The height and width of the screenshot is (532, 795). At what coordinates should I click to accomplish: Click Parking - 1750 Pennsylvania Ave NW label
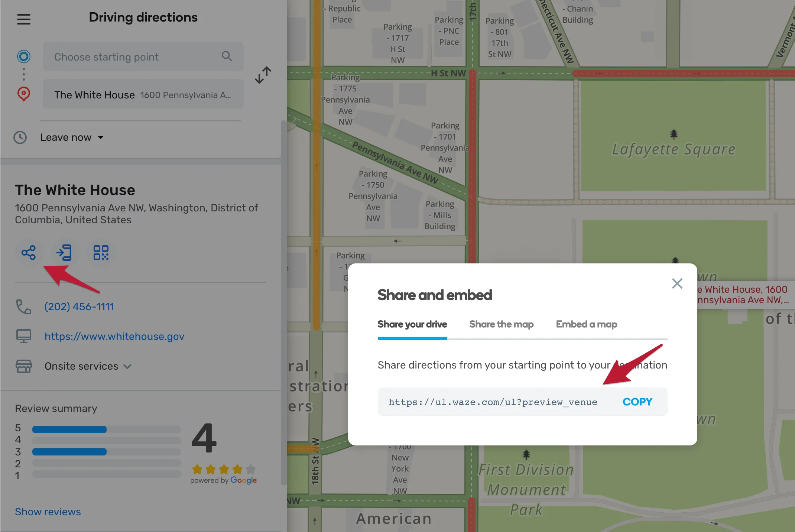(x=373, y=196)
